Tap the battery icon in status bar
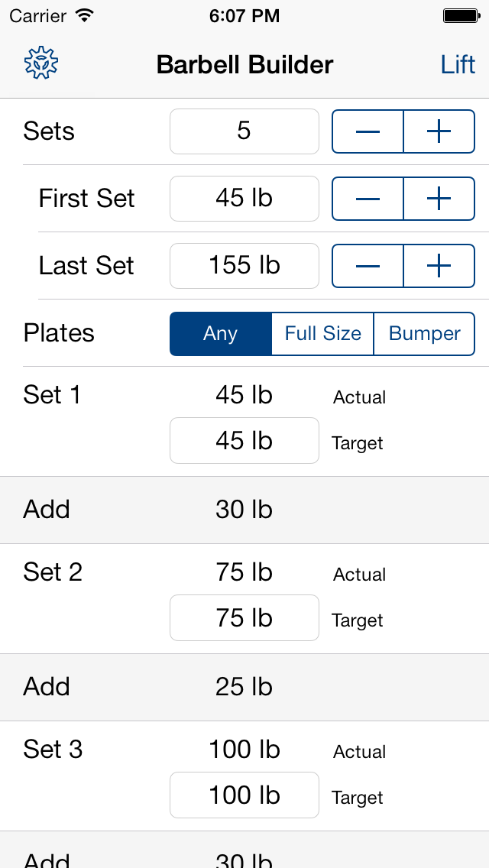This screenshot has width=489, height=868. click(x=461, y=16)
